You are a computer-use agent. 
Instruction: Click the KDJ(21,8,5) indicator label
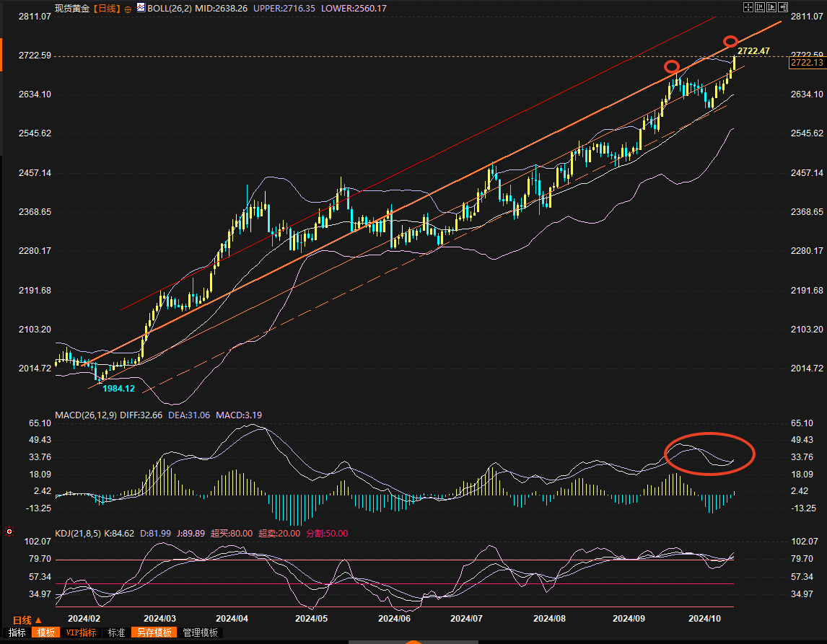pos(79,534)
